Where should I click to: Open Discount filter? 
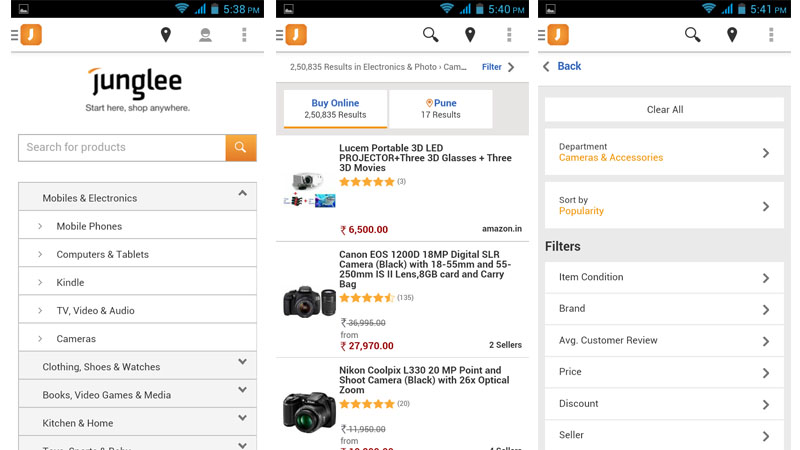tap(664, 404)
